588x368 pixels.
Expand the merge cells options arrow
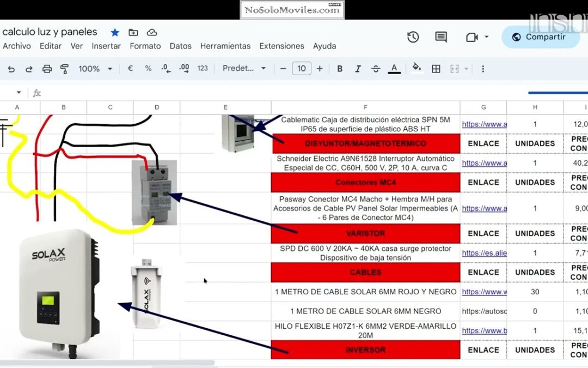point(466,69)
